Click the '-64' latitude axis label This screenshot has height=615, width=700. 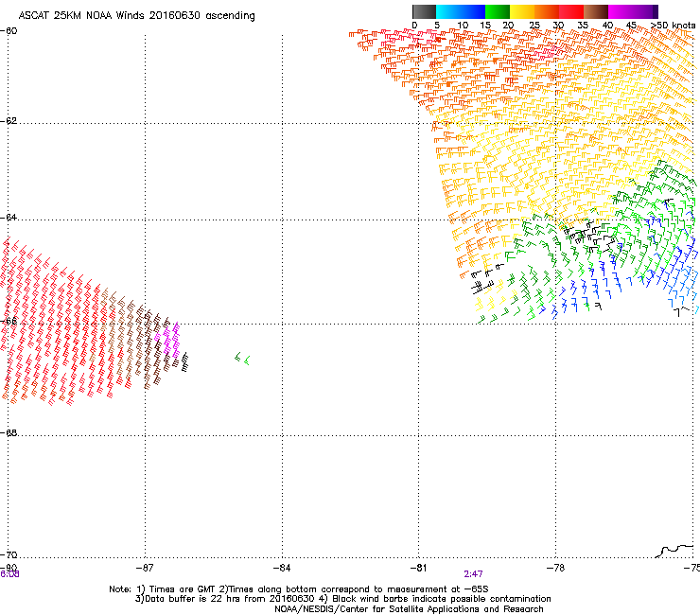pos(9,218)
